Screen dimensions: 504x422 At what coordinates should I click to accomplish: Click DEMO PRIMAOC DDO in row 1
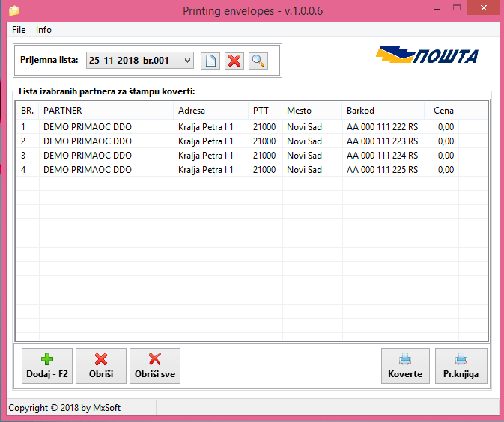click(88, 127)
